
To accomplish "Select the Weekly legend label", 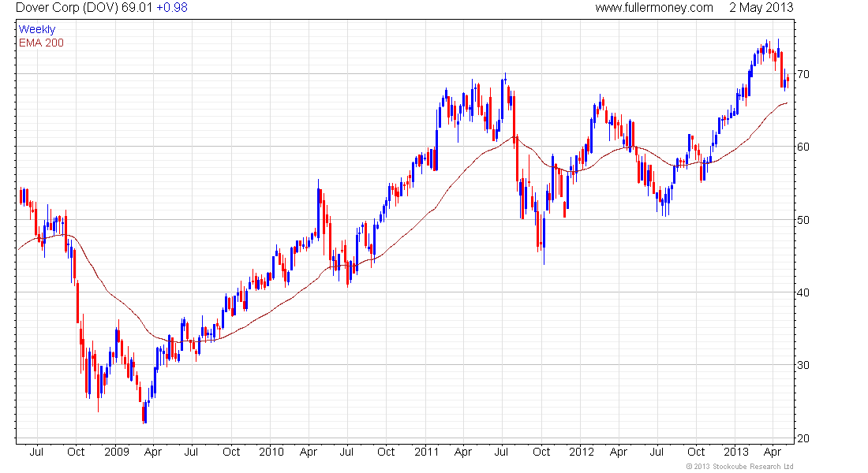I will [x=37, y=29].
